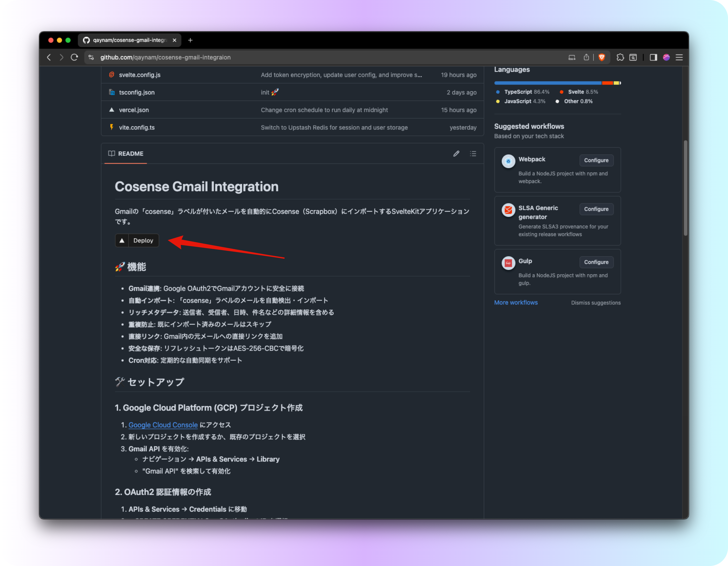The height and width of the screenshot is (566, 728).
Task: Configure the Gulp workflow
Action: pos(596,262)
